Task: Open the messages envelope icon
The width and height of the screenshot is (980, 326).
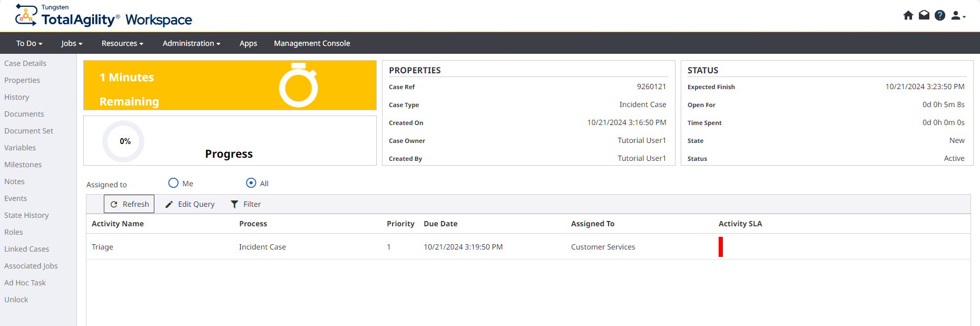Action: click(924, 15)
